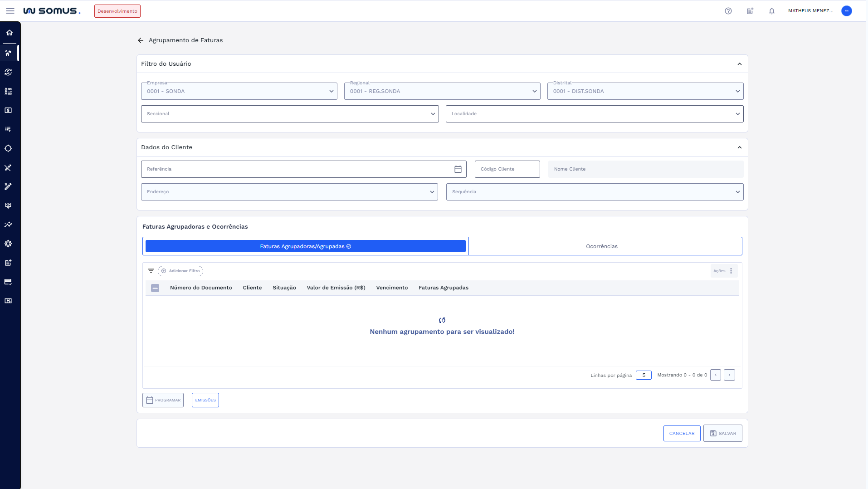Select the Faturas Agrupadoras/Agrupadas tab
Screen dimensions: 868x489
pyautogui.click(x=305, y=246)
